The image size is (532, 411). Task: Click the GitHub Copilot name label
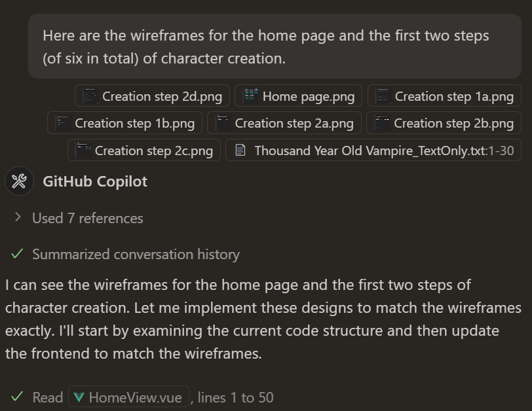(95, 182)
